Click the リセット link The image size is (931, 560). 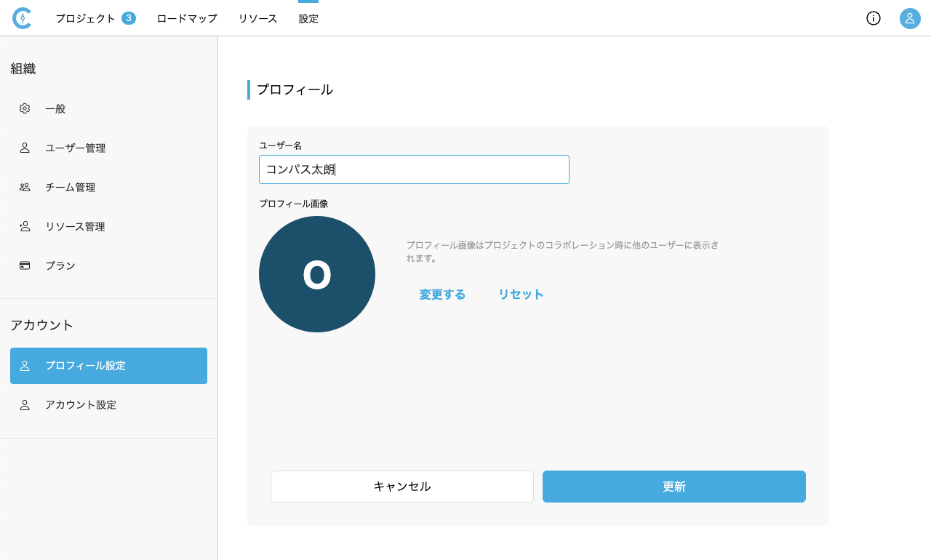point(521,295)
